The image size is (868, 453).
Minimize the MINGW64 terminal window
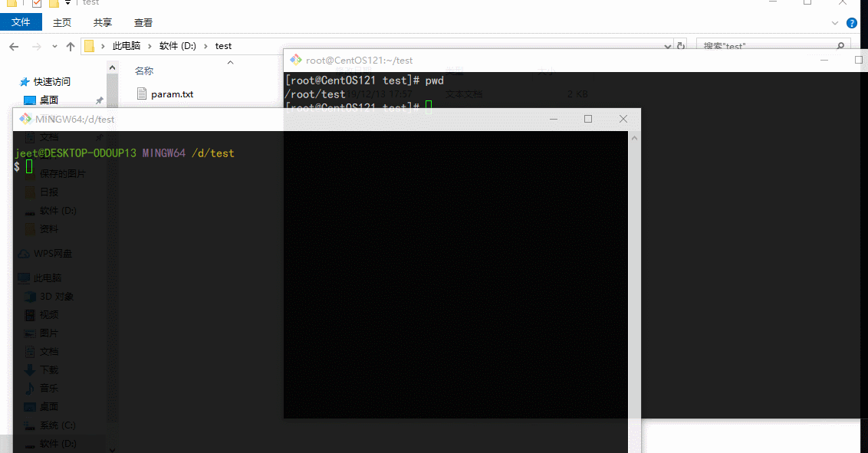coord(554,119)
